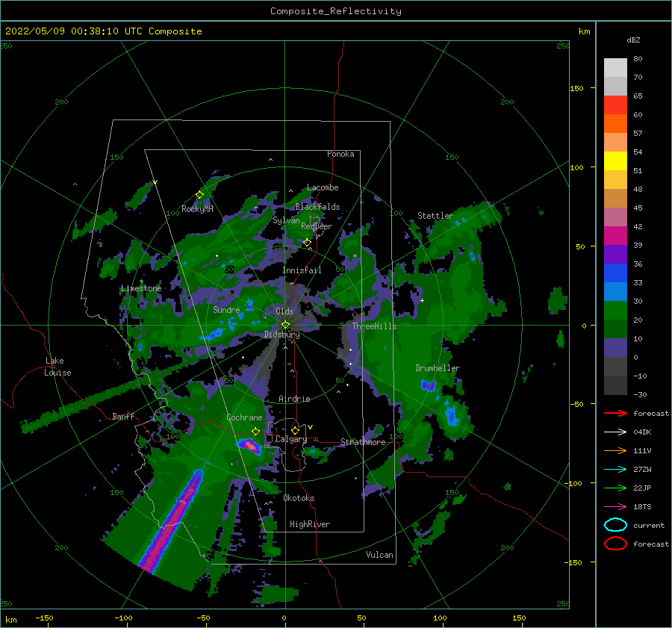Image resolution: width=672 pixels, height=628 pixels.
Task: Select the purple 36-39 swatch in dBZ scale
Action: (615, 254)
